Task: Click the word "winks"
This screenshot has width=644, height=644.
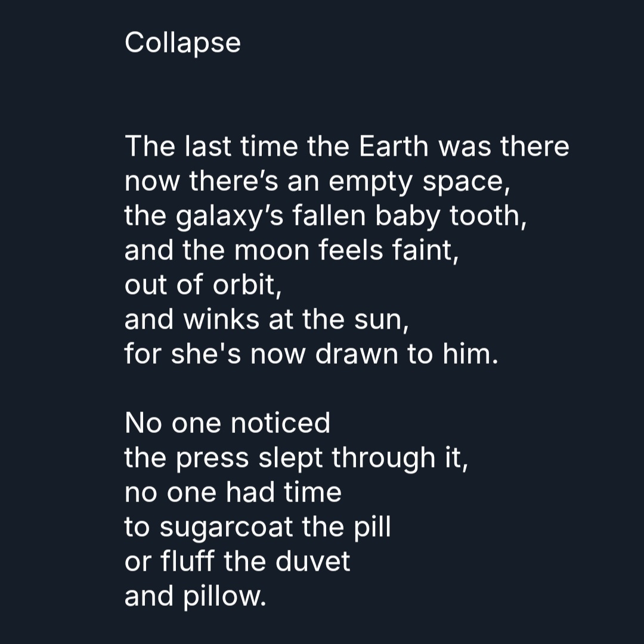Action: click(x=221, y=320)
